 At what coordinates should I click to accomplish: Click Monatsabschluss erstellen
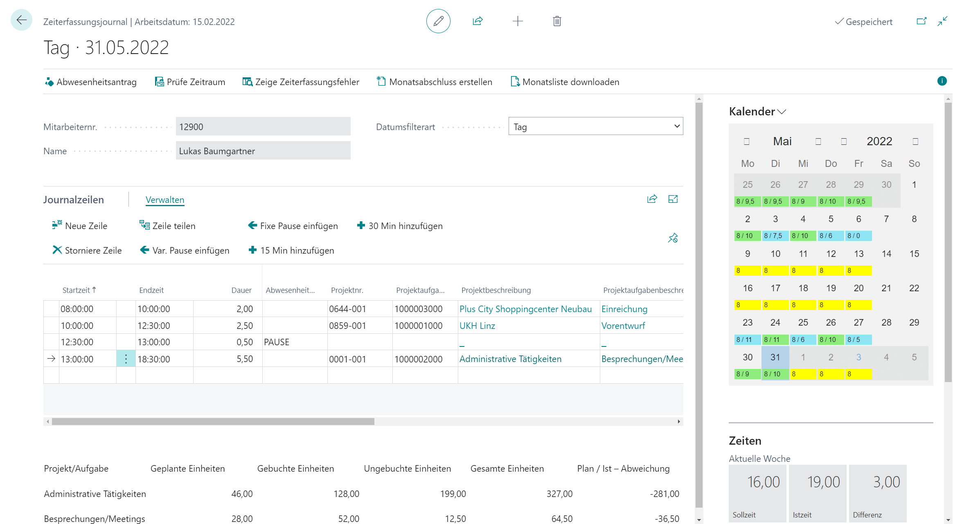pyautogui.click(x=435, y=82)
